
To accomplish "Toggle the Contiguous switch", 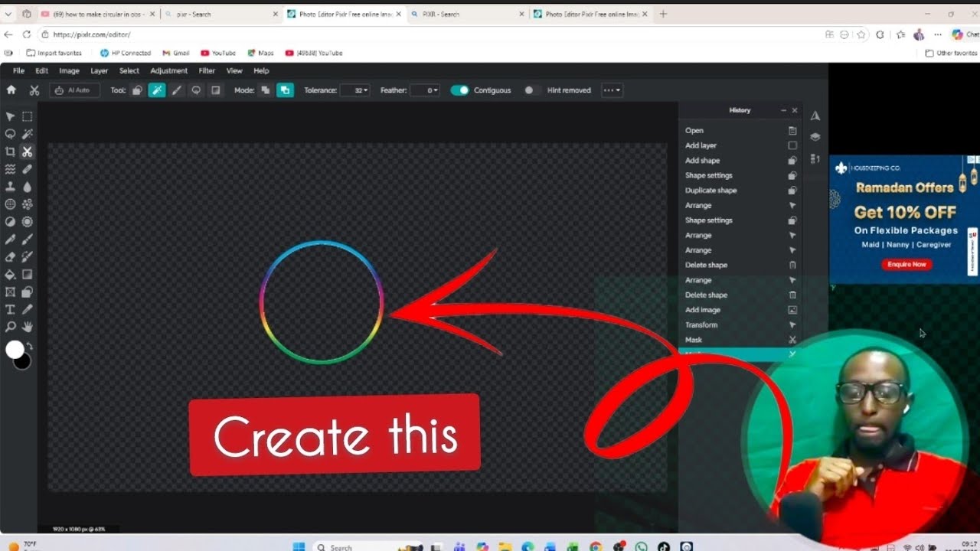I will click(459, 90).
